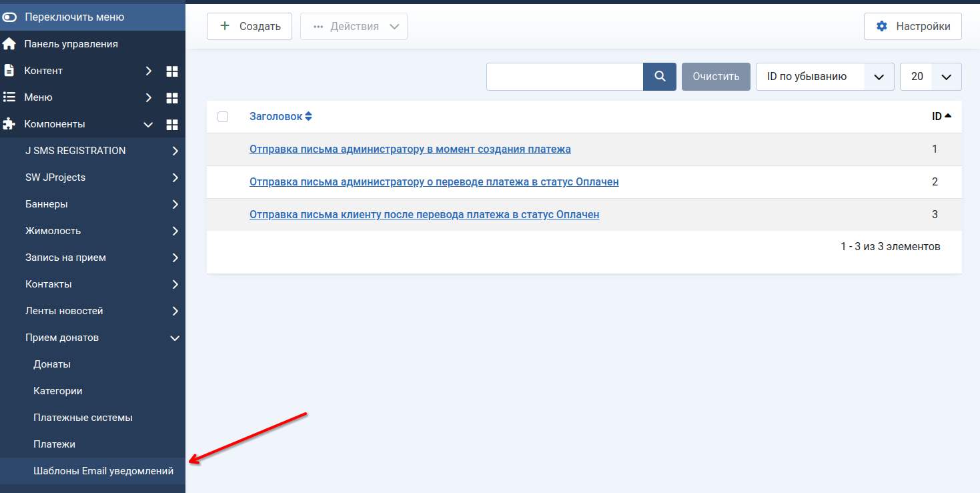980x493 pixels.
Task: Expand the Действия actions dropdown
Action: click(x=354, y=27)
